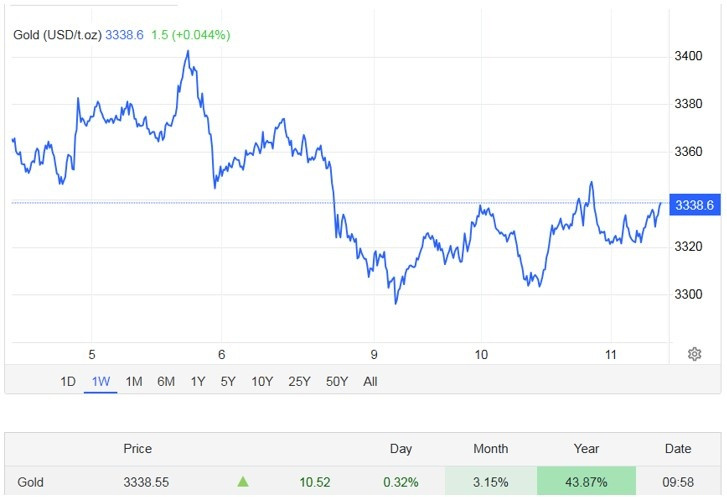
Task: Select the 1W time range
Action: [x=100, y=381]
